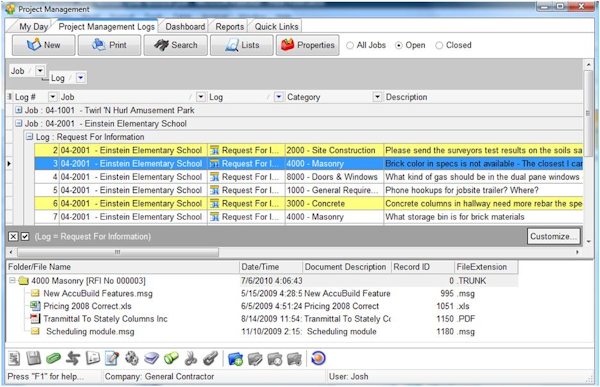Select the Closed radio button
Viewport: 600px width, 387px height.
tap(439, 46)
